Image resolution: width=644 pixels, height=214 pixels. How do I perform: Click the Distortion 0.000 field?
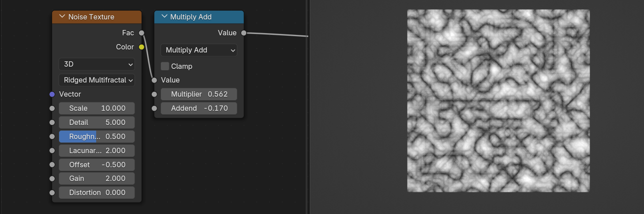coord(97,192)
